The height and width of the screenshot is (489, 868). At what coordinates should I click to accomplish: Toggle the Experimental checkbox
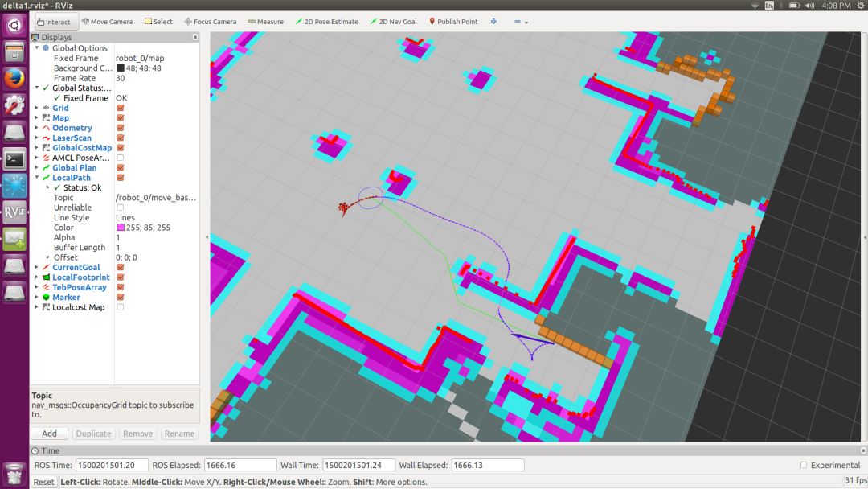coord(804,465)
